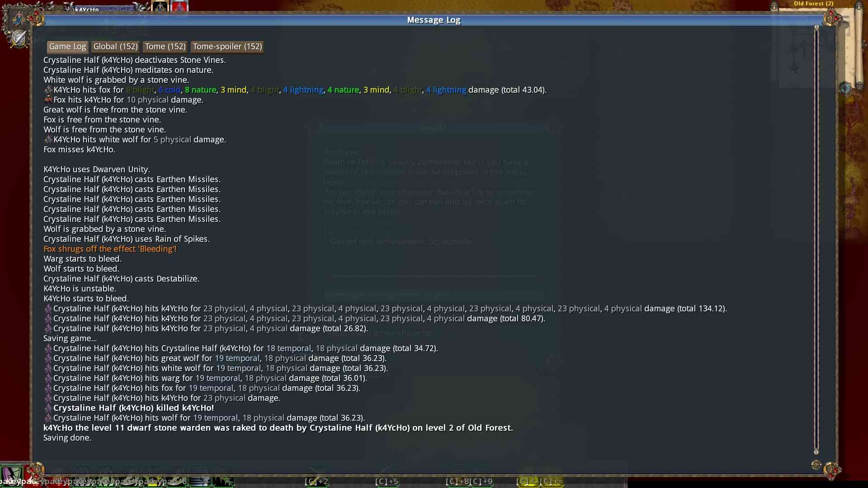868x488 pixels.
Task: Click the 'casts Destabilize.' line
Action: [122, 279]
